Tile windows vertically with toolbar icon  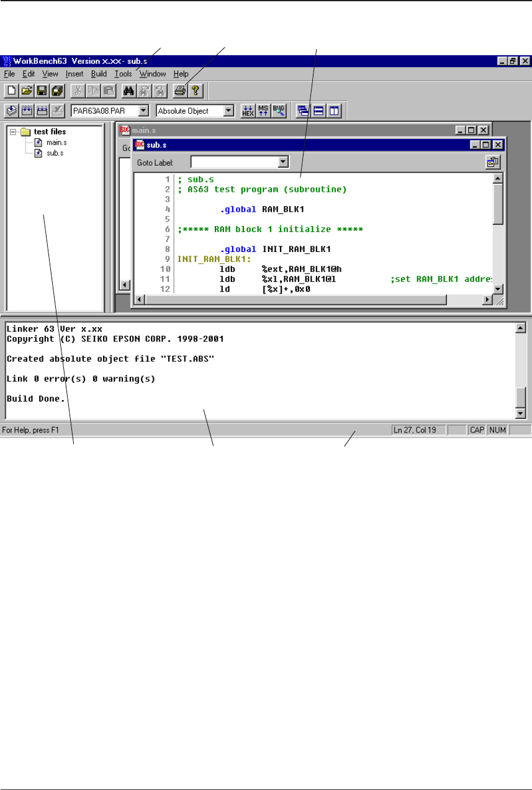click(x=335, y=111)
